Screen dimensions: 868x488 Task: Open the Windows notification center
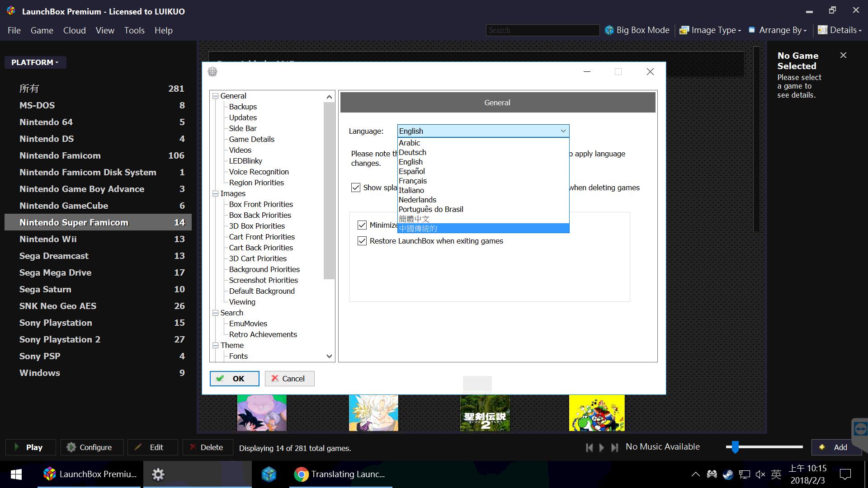(845, 474)
